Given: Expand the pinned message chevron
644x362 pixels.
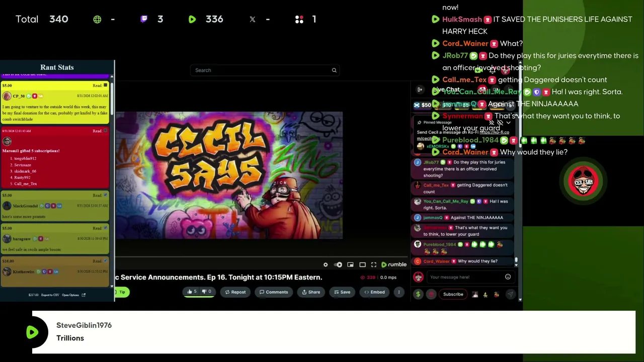Looking at the screenshot, I should pyautogui.click(x=508, y=123).
